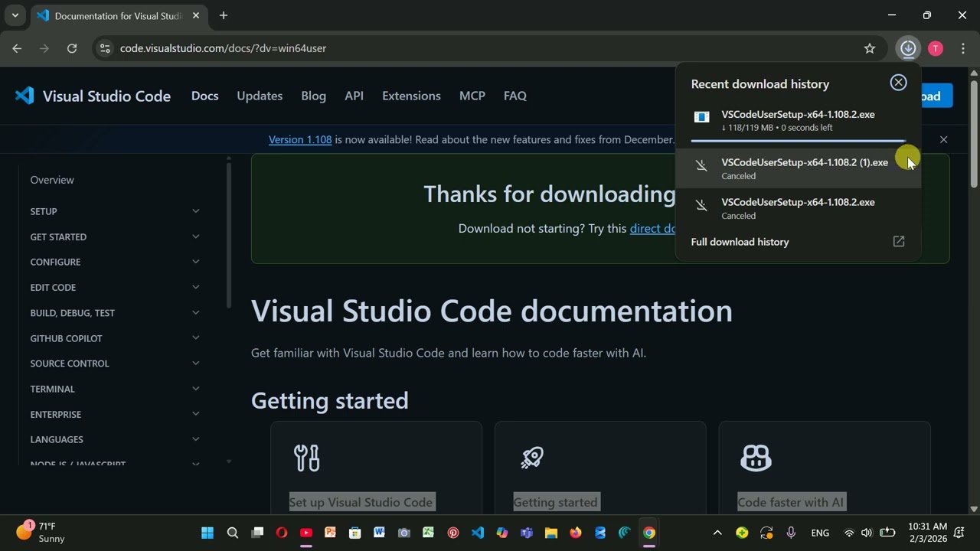This screenshot has height=551, width=980.
Task: Open the API nav item
Action: point(354,96)
